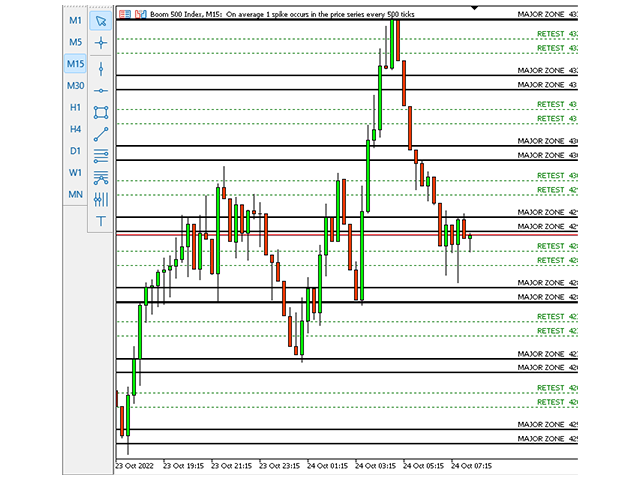640x480 pixels.
Task: Activate the crosshair tool
Action: [x=101, y=42]
